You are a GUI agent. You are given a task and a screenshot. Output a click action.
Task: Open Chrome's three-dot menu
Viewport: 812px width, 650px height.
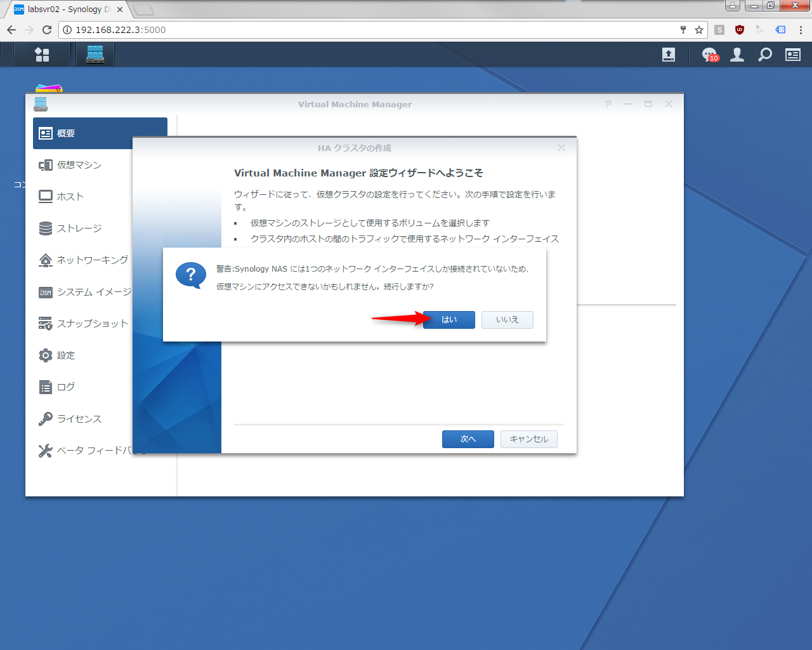pos(801,30)
